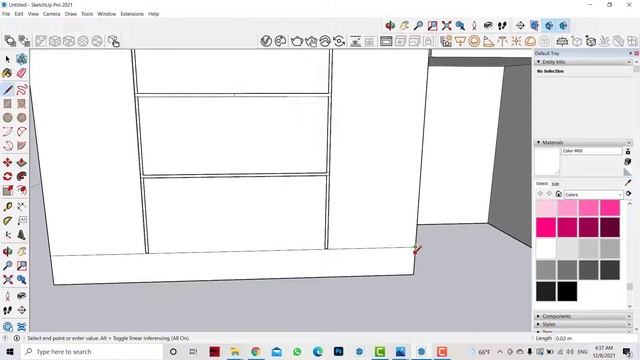Select the Push/Pull tool
Image resolution: width=640 pixels, height=360 pixels.
click(22, 162)
